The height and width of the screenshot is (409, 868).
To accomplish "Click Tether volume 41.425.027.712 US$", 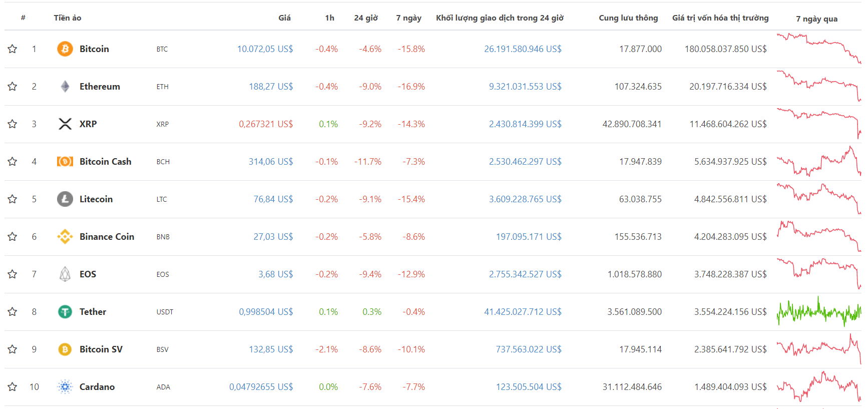I will click(523, 312).
